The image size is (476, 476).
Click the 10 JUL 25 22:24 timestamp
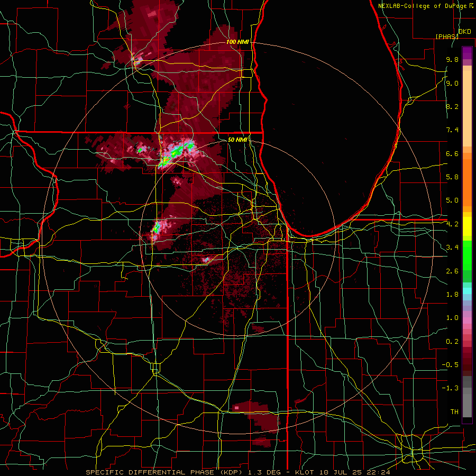point(354,472)
